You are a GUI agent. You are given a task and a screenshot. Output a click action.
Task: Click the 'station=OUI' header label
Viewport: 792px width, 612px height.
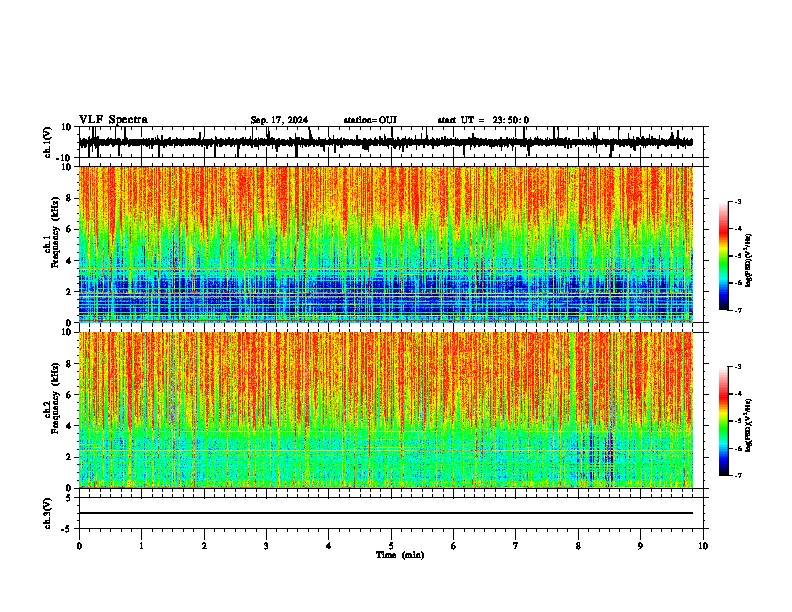(x=370, y=120)
